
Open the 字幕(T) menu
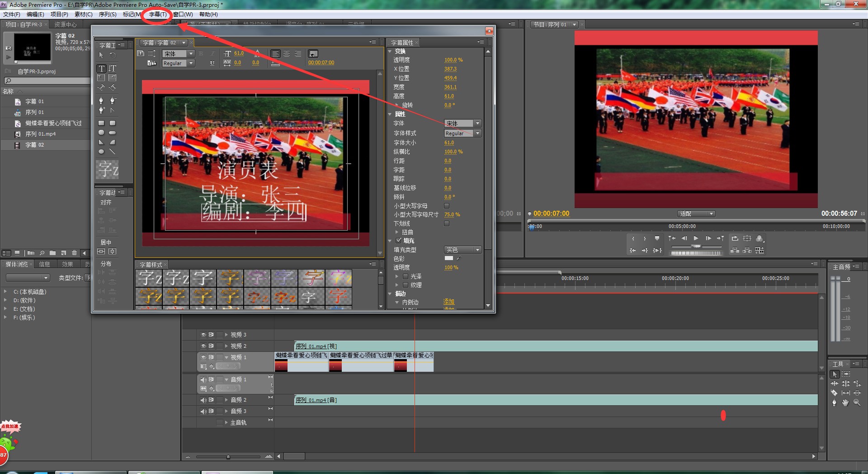[157, 14]
